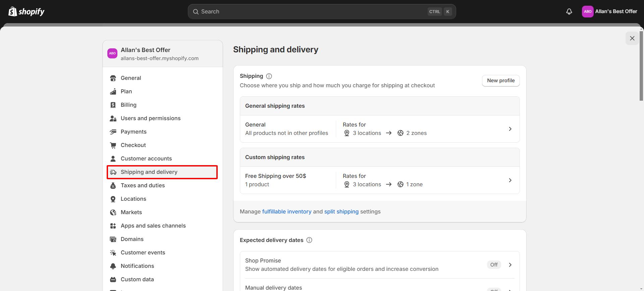Click the notifications bell icon
644x291 pixels.
click(x=569, y=12)
